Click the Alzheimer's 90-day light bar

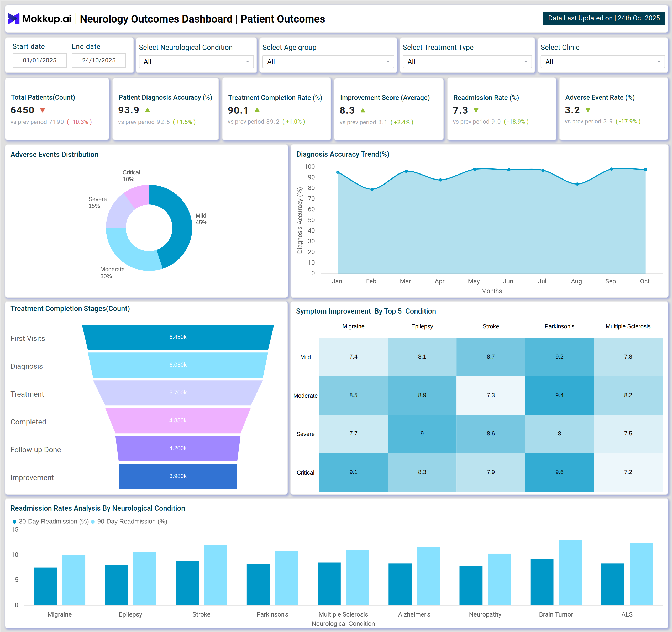click(x=428, y=576)
